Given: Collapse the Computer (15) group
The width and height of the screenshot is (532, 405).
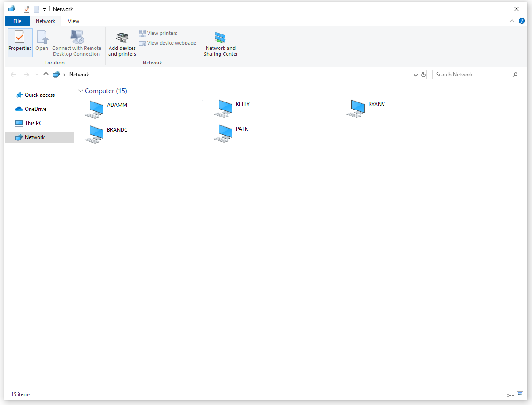Looking at the screenshot, I should pyautogui.click(x=80, y=91).
